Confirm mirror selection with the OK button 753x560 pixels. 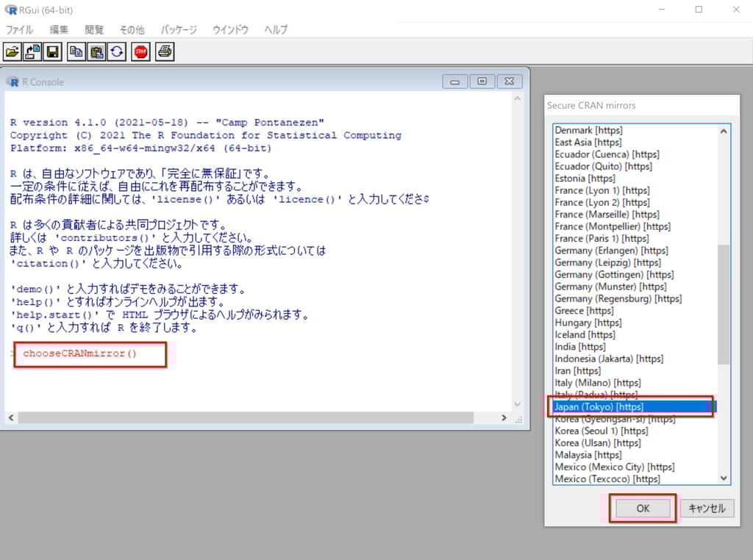point(643,508)
